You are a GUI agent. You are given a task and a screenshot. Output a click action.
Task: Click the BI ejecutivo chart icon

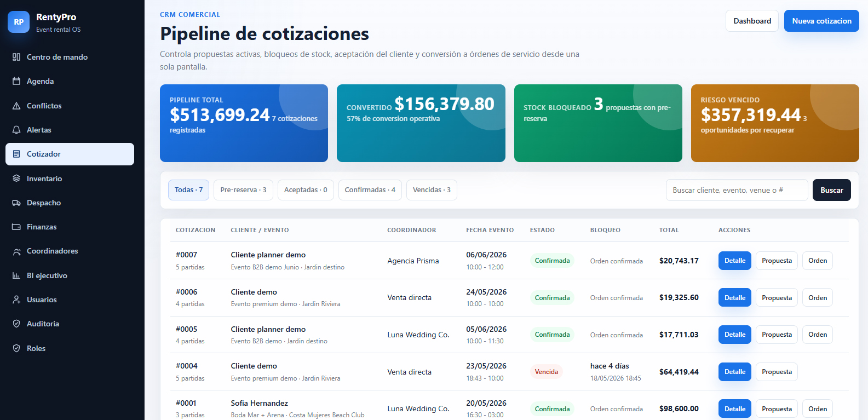pyautogui.click(x=16, y=275)
